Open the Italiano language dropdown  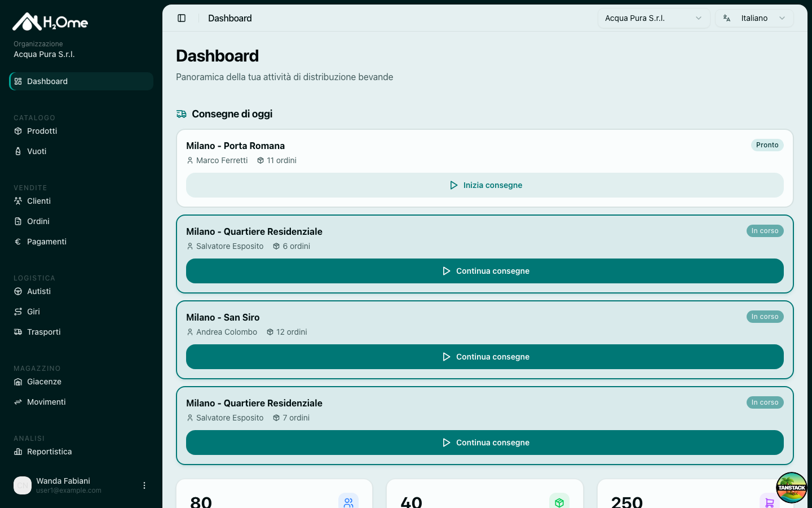(754, 18)
